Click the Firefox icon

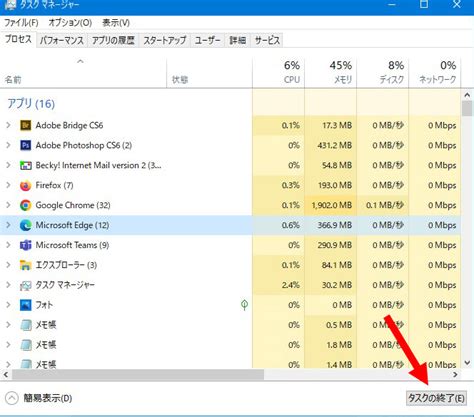pyautogui.click(x=26, y=185)
